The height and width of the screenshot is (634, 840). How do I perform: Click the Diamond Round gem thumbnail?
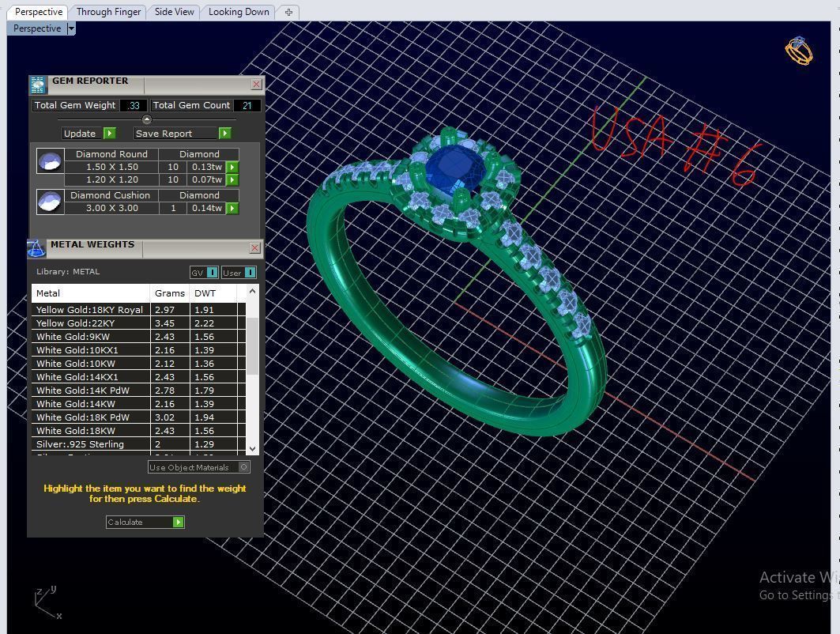click(x=51, y=161)
